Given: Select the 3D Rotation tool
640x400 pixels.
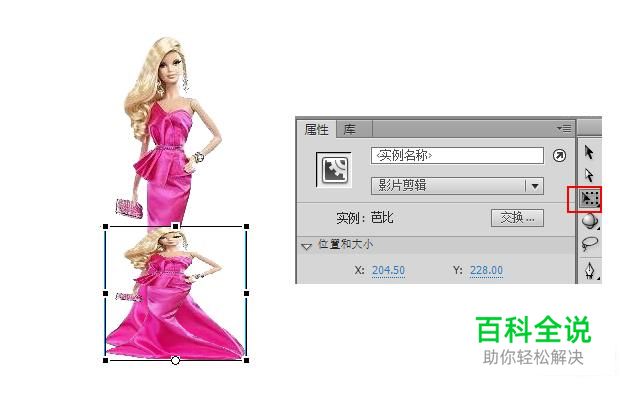Looking at the screenshot, I should coord(589,222).
